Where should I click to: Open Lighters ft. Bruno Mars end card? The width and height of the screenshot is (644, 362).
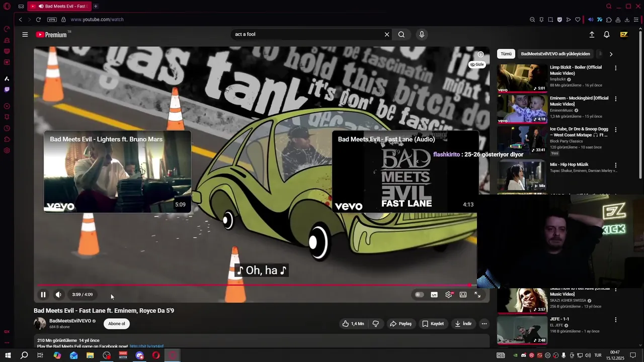tap(117, 171)
